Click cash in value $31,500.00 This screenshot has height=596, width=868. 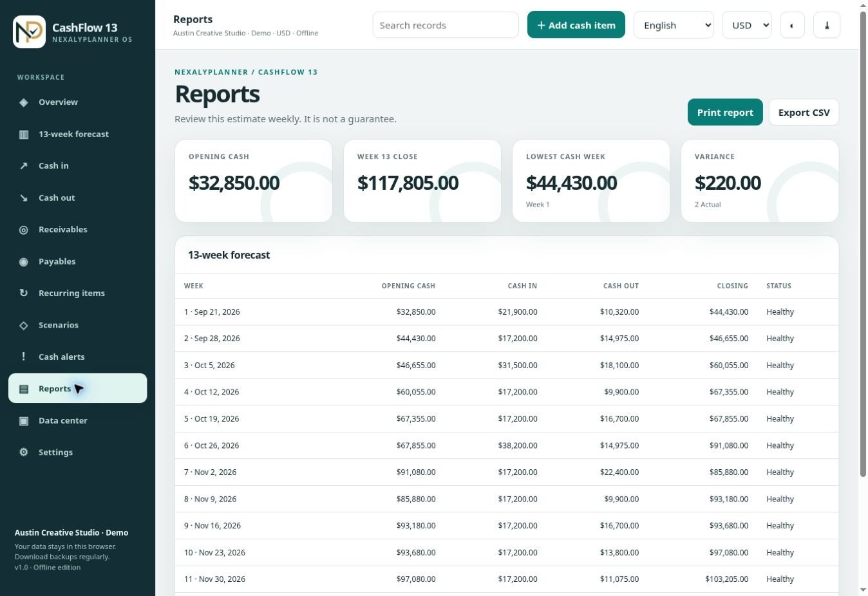point(517,366)
